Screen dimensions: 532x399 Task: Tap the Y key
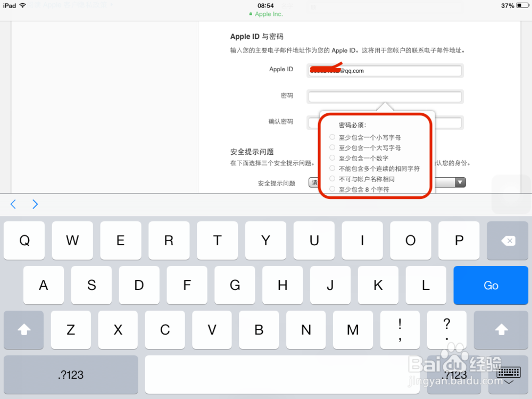pyautogui.click(x=265, y=240)
